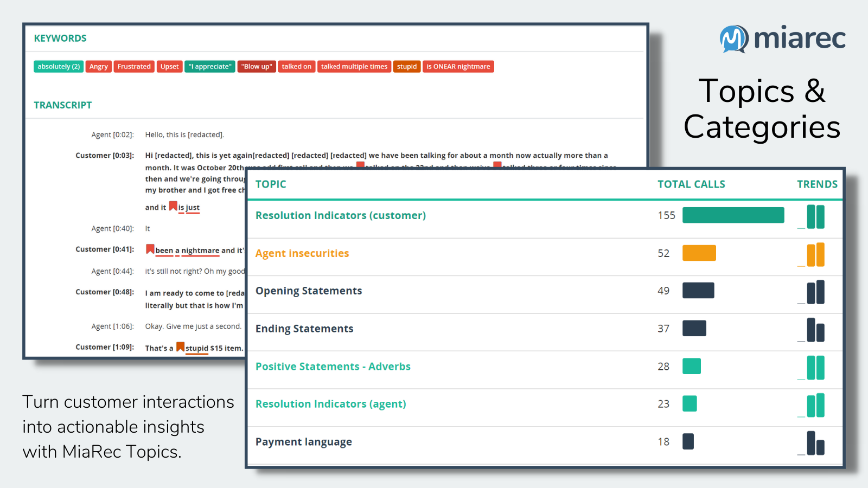Open the Positive Statements - Adverbs topic

pos(333,367)
